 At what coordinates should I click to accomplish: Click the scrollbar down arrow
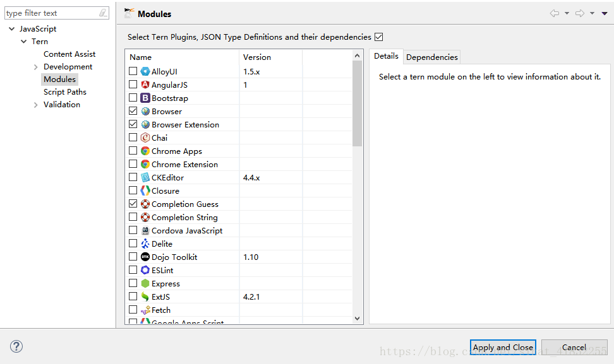pos(357,318)
